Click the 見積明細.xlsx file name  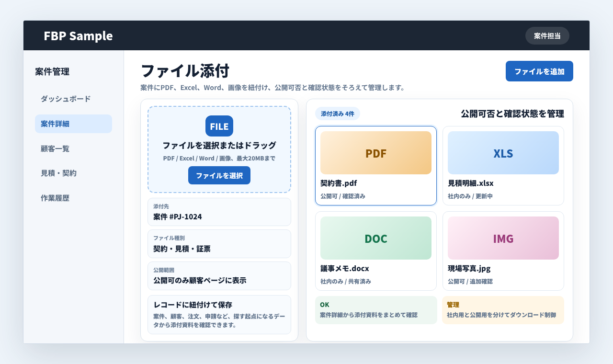pos(470,183)
